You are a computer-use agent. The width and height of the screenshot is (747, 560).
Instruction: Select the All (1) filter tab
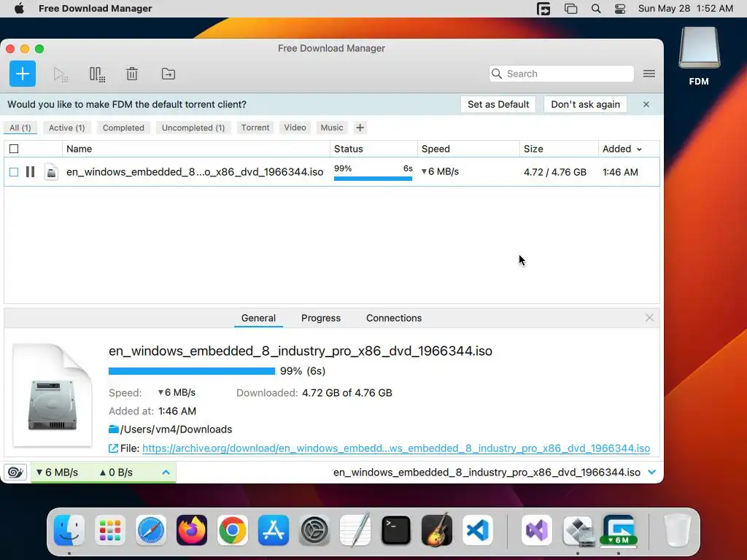click(20, 128)
